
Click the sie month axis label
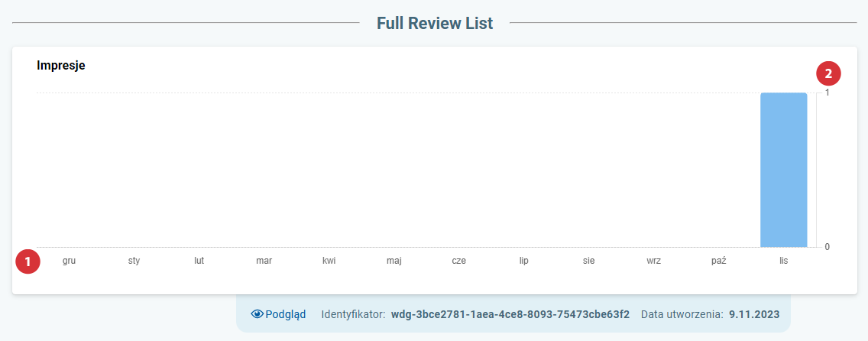[x=588, y=261]
